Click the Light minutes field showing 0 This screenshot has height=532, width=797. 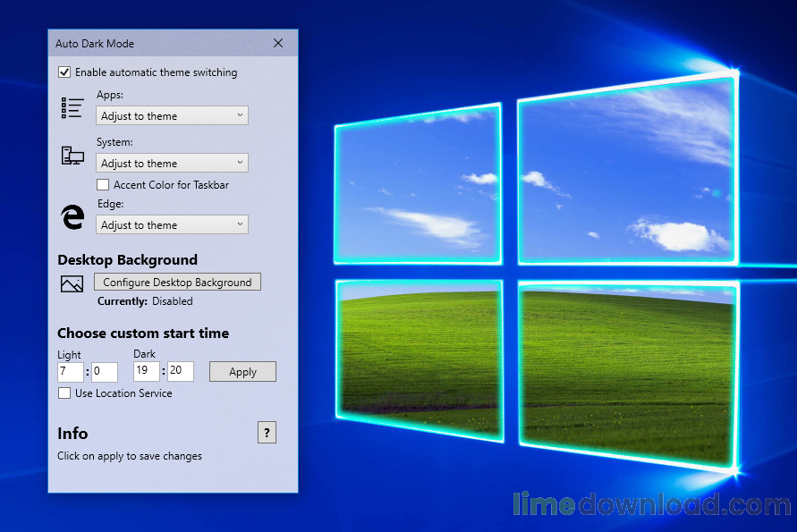[104, 371]
